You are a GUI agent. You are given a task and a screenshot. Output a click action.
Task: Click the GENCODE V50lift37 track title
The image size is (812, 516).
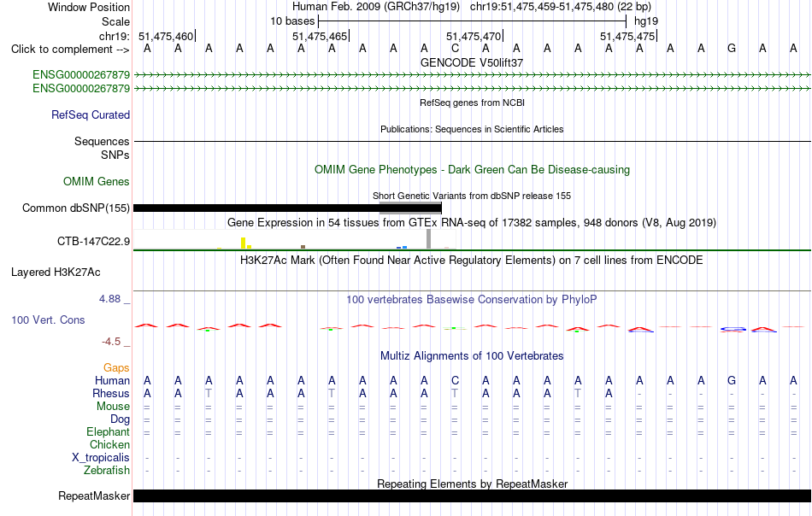tap(472, 62)
